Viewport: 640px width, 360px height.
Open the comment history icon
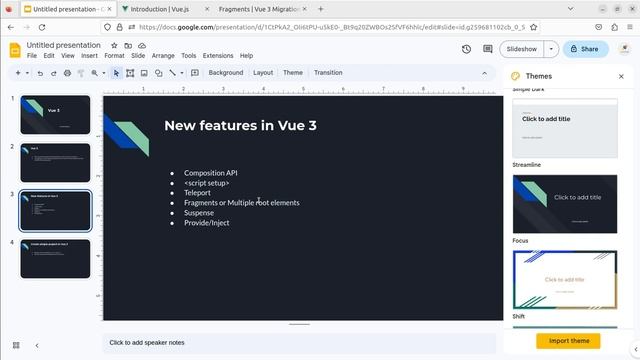pos(487,49)
